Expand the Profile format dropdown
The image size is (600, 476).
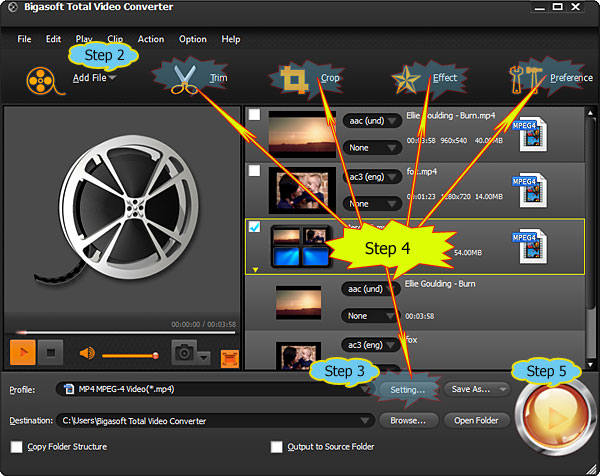tap(364, 389)
